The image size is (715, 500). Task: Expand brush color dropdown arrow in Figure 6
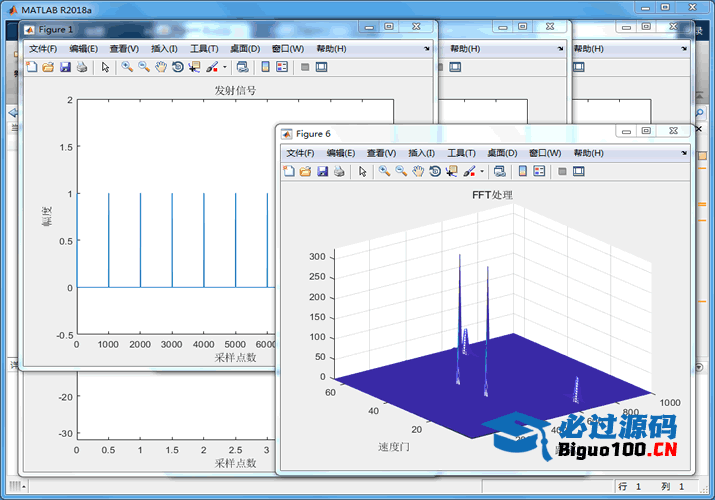pos(482,172)
